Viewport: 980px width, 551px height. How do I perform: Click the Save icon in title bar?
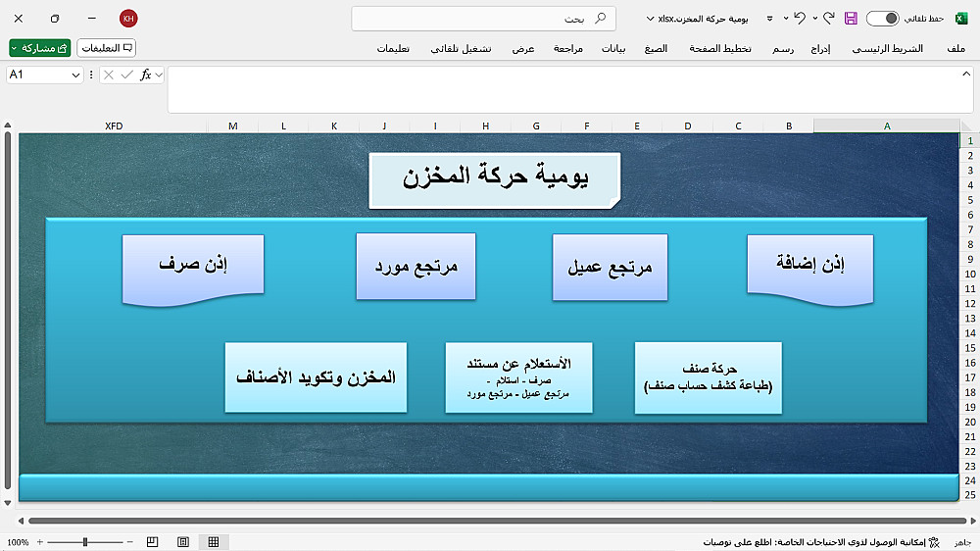[x=851, y=18]
